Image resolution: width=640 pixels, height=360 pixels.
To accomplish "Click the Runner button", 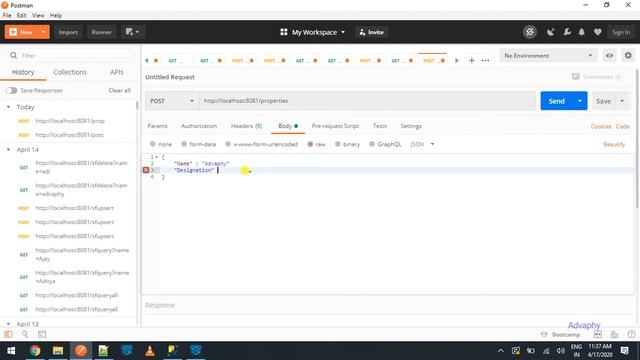I will [x=101, y=32].
